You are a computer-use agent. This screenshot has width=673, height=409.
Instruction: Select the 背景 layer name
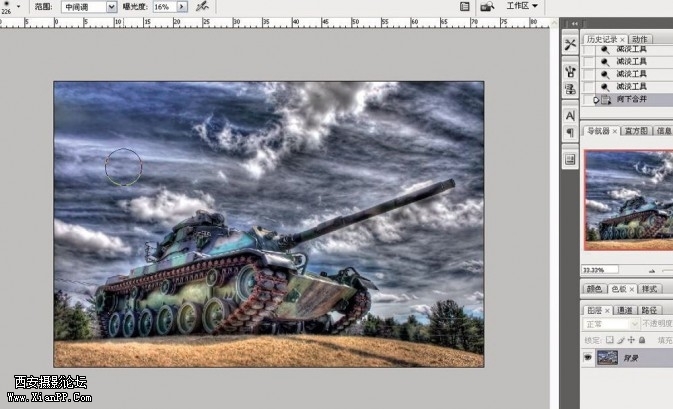click(631, 358)
